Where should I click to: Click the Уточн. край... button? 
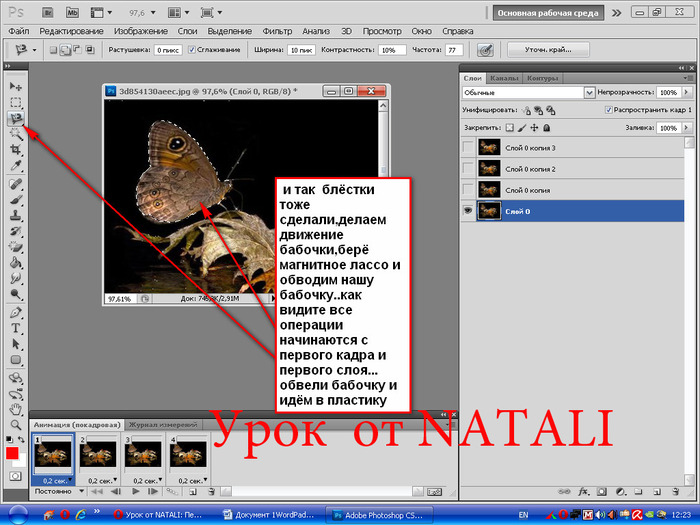pyautogui.click(x=548, y=50)
